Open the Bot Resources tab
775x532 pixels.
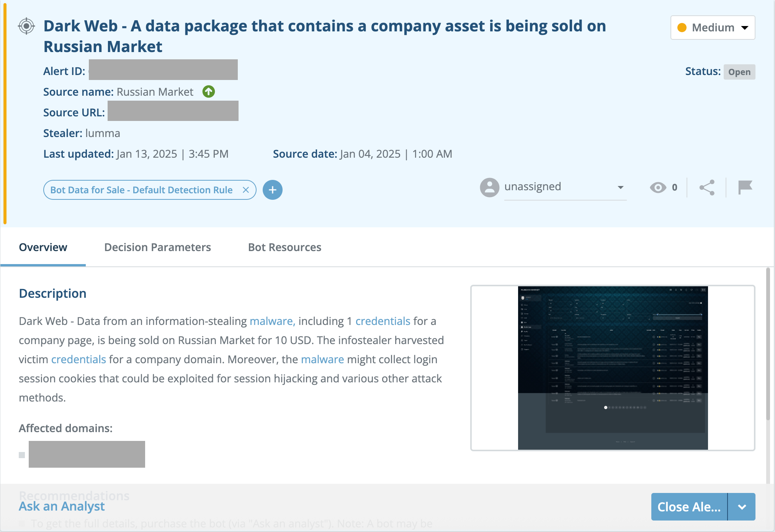(x=284, y=247)
